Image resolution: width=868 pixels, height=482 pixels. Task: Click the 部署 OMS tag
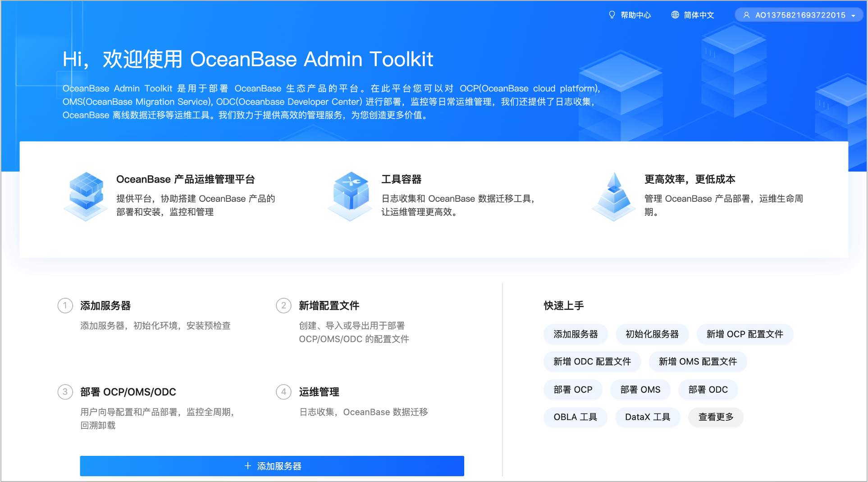click(640, 390)
